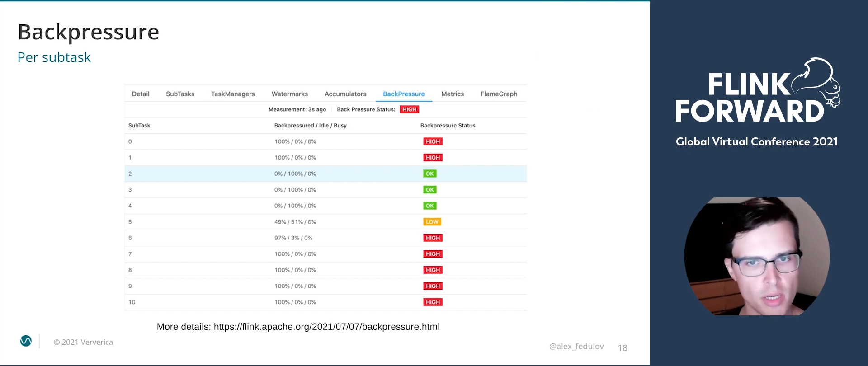Click '100% / 0% / 0%' in subtask 10 row

(x=295, y=302)
